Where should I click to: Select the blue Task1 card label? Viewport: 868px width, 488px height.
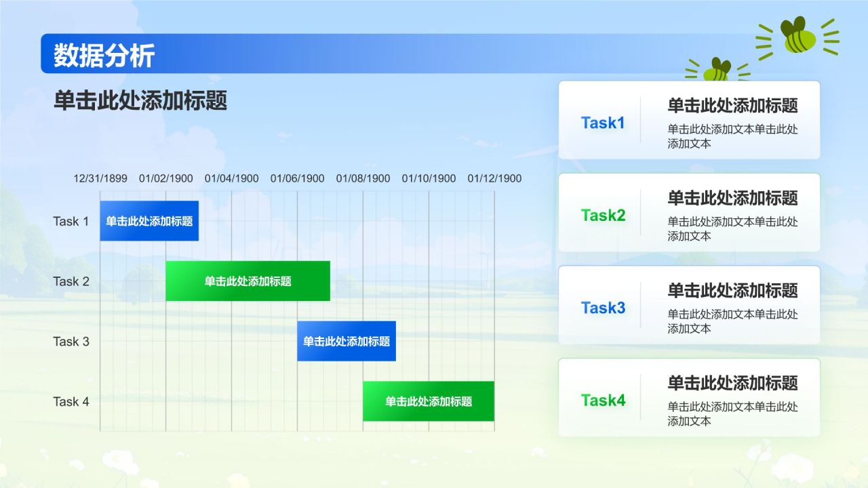click(x=603, y=123)
